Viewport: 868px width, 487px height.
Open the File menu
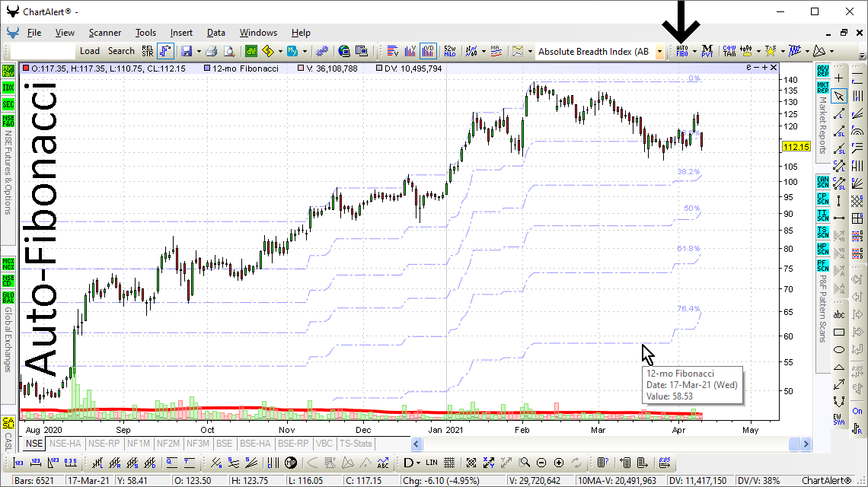(34, 33)
